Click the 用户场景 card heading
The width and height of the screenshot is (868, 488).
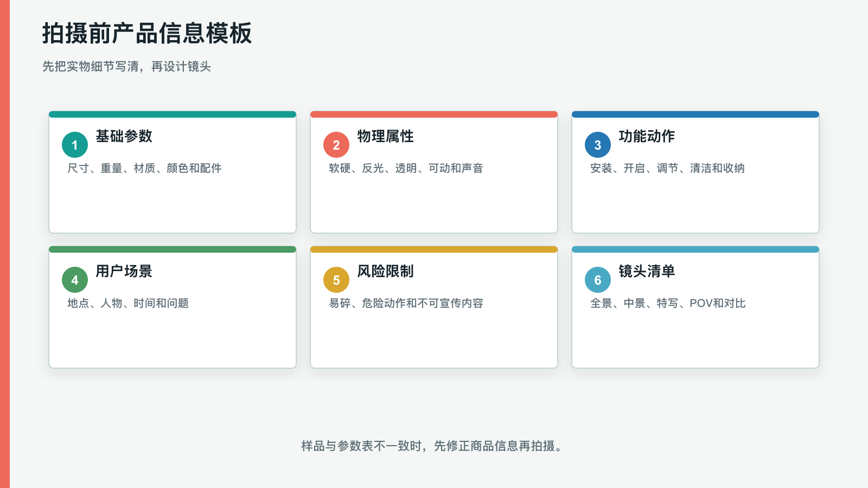[124, 271]
